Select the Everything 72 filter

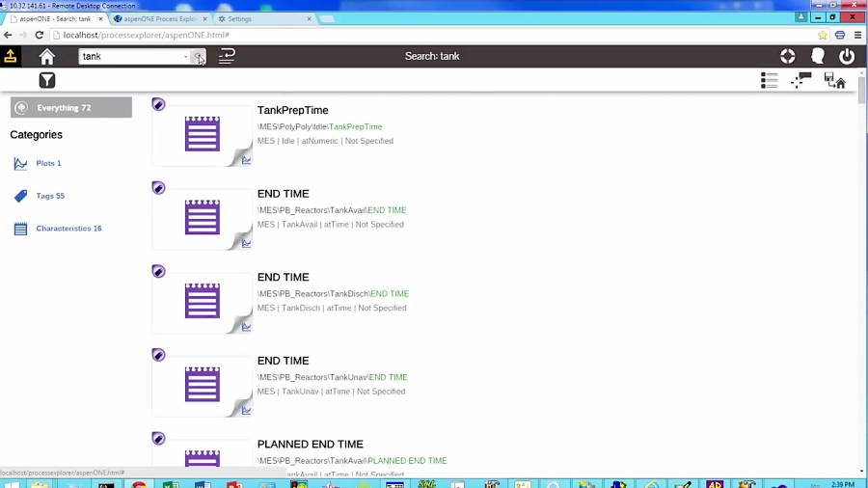coord(70,108)
